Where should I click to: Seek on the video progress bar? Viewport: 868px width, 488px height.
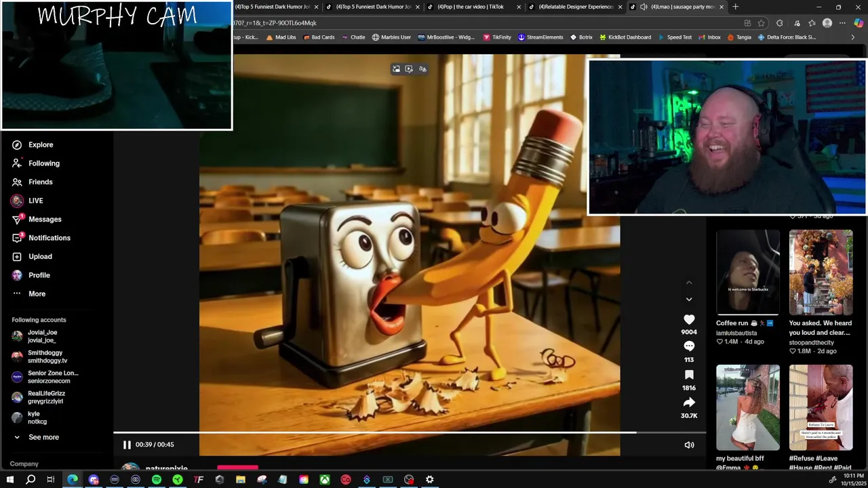410,432
